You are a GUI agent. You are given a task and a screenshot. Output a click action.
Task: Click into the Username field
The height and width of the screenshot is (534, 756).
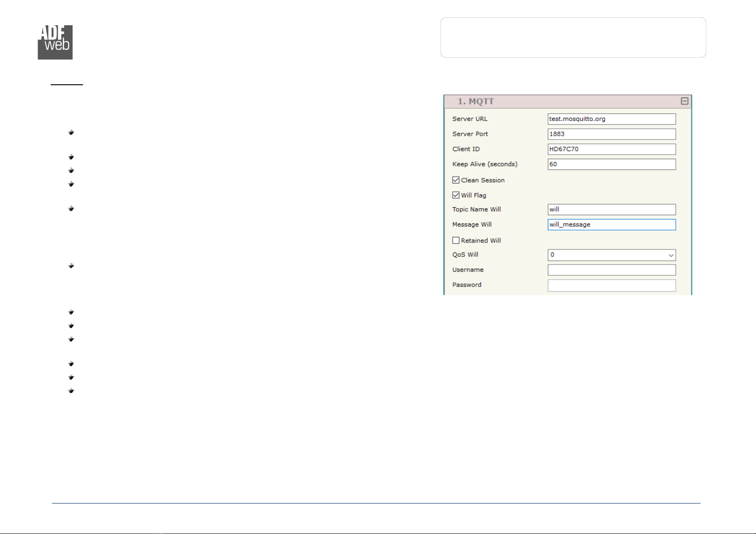tap(612, 270)
